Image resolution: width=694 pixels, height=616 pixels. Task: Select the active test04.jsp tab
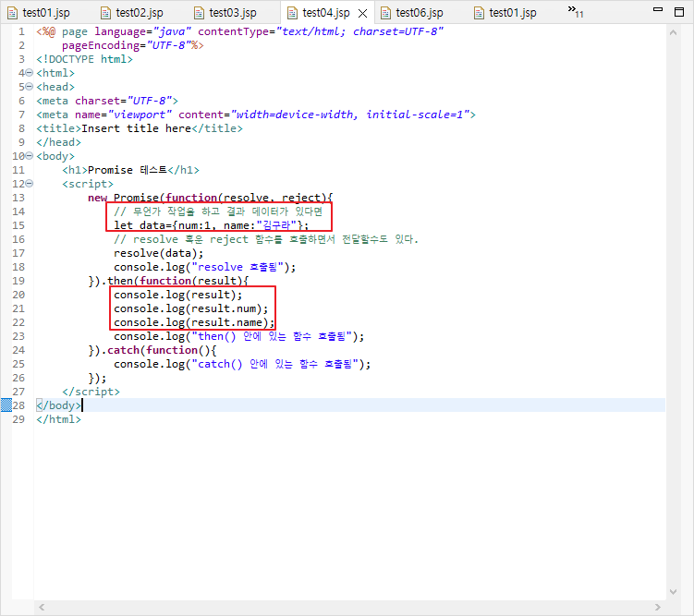[326, 13]
